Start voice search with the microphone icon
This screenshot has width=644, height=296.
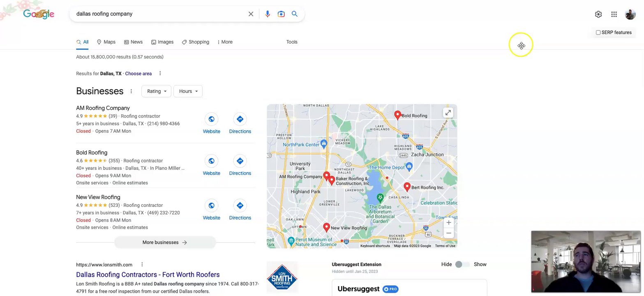[x=268, y=14]
